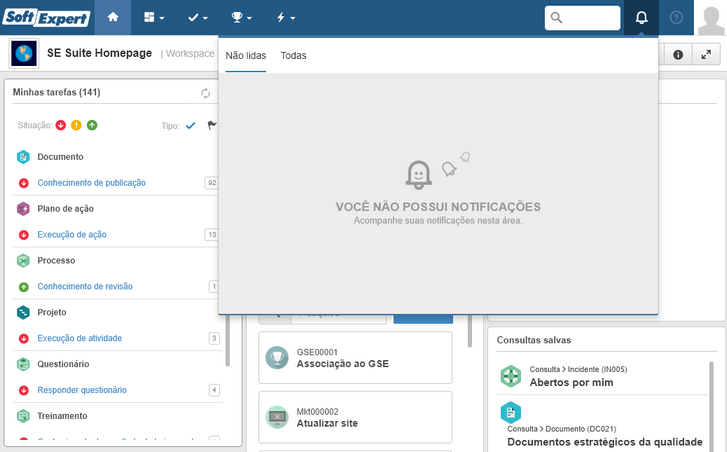Toggle the checkmark task type filter
The width and height of the screenshot is (727, 452).
[191, 126]
